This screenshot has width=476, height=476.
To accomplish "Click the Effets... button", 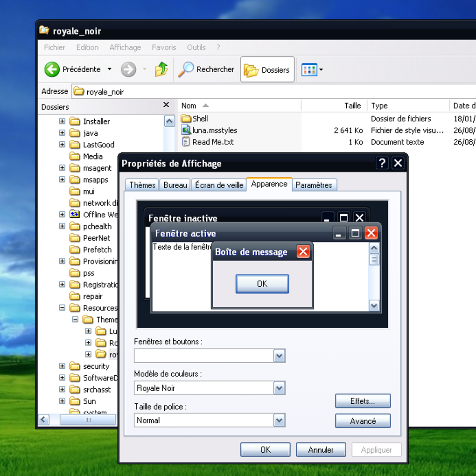I will [x=363, y=401].
